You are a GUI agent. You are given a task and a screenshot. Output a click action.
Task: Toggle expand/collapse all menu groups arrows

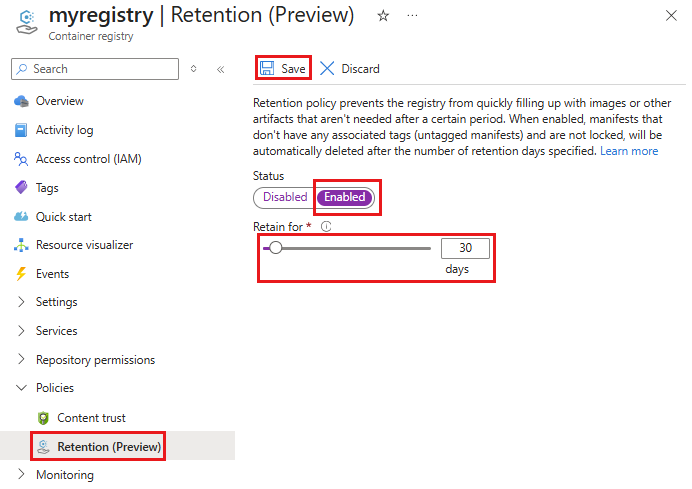tap(193, 69)
